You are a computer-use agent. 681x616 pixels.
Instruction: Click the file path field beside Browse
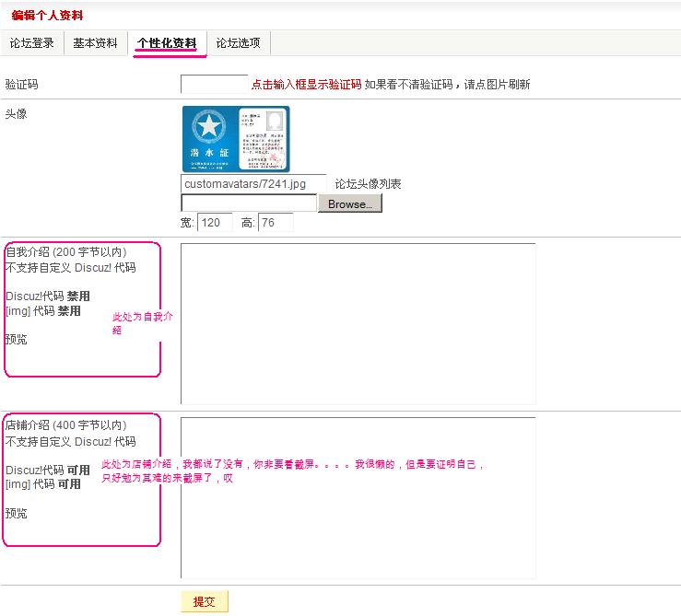click(248, 203)
